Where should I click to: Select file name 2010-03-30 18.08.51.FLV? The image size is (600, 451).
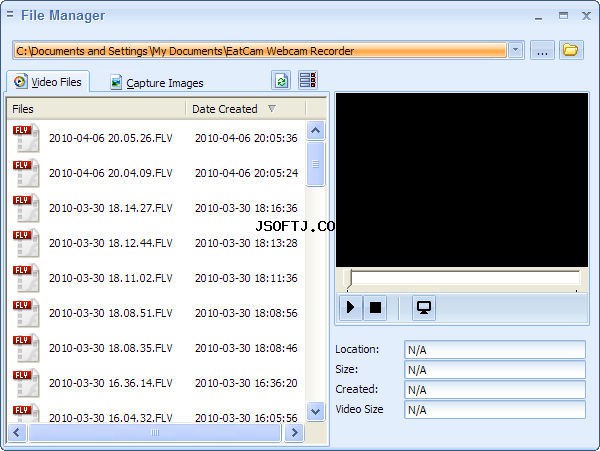[111, 313]
